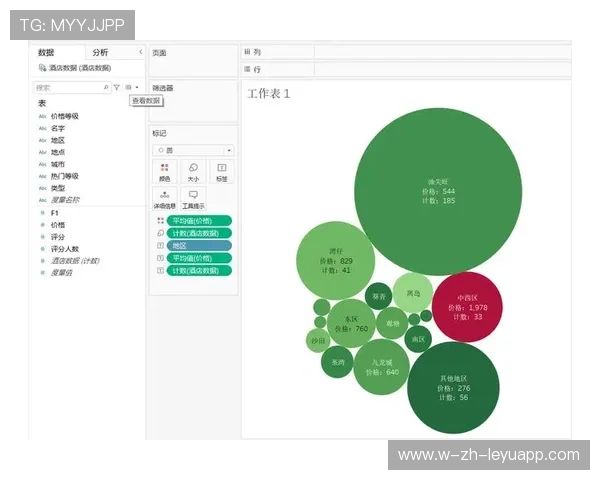Image resolution: width=600 pixels, height=480 pixels.
Task: Select the 名字 dimension field
Action: (58, 128)
